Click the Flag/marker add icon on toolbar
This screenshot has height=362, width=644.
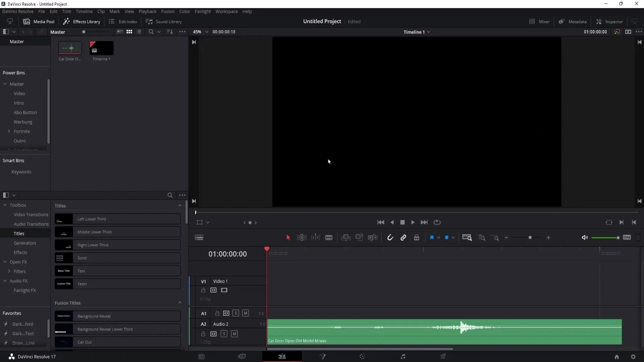(x=432, y=238)
